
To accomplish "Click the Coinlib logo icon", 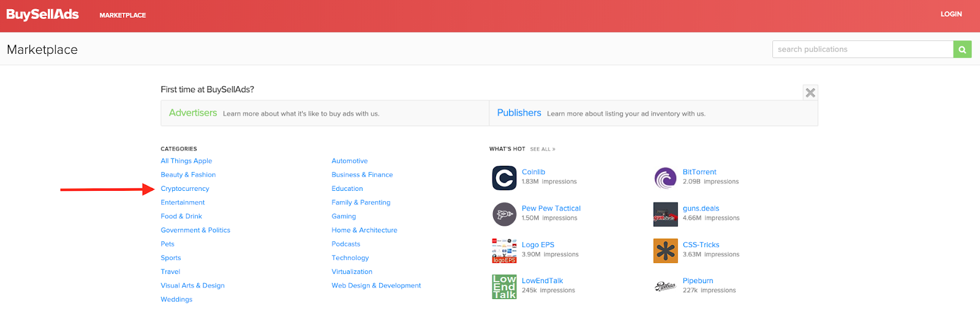I will [x=504, y=178].
